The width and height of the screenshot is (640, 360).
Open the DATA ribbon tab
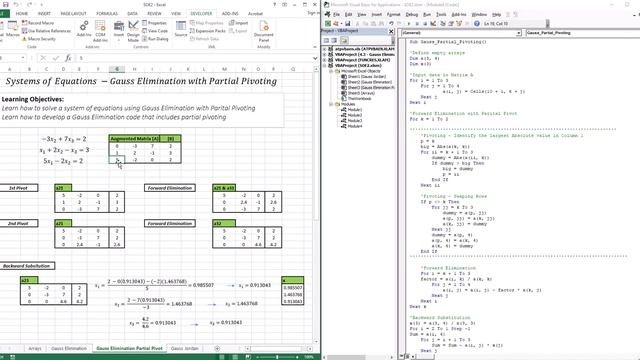tap(132, 13)
